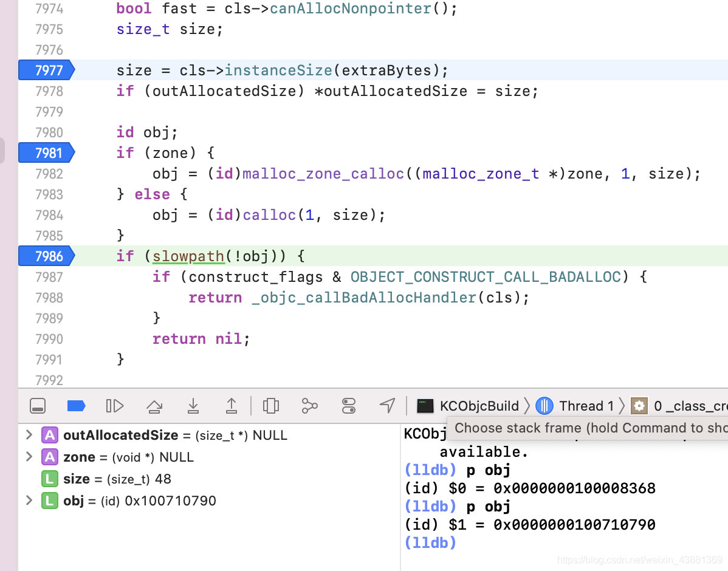
Task: Click 'size_t size;' declaration
Action: [170, 29]
